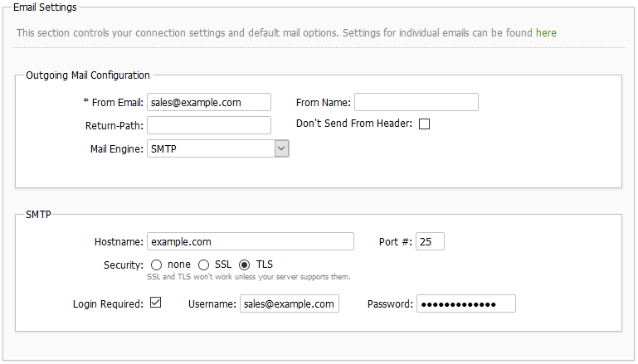Pick the TLS security radio button
Image resolution: width=638 pixels, height=364 pixels.
point(245,265)
